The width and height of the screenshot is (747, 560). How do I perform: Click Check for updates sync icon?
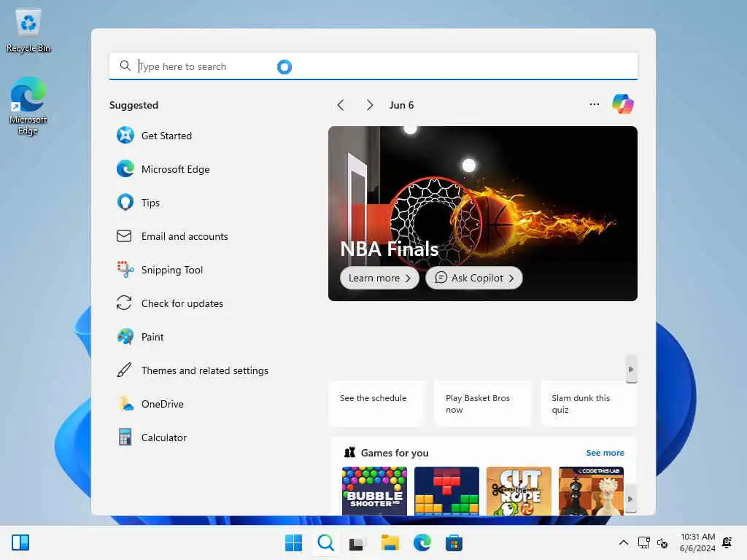tap(124, 303)
